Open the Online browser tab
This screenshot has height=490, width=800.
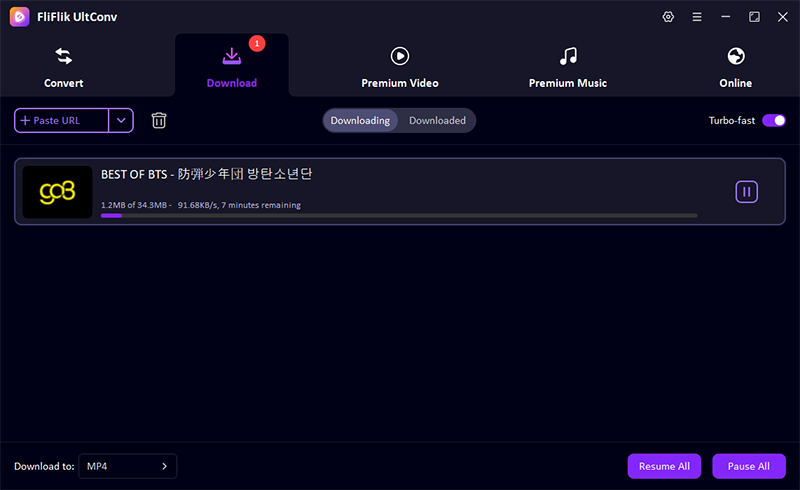coord(736,67)
